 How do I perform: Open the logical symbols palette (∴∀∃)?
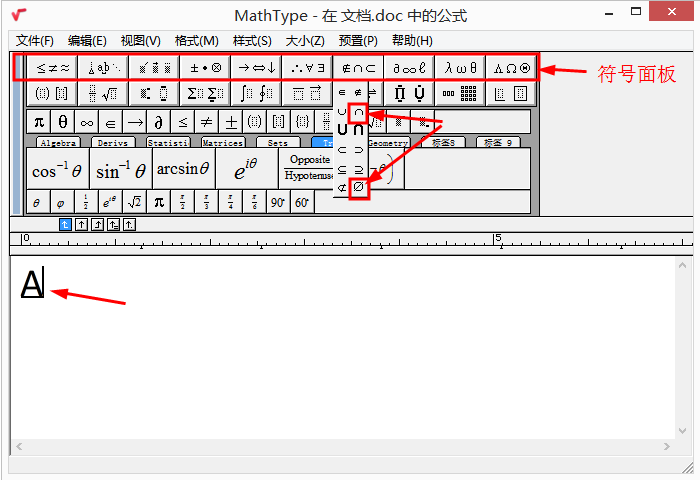[x=307, y=68]
